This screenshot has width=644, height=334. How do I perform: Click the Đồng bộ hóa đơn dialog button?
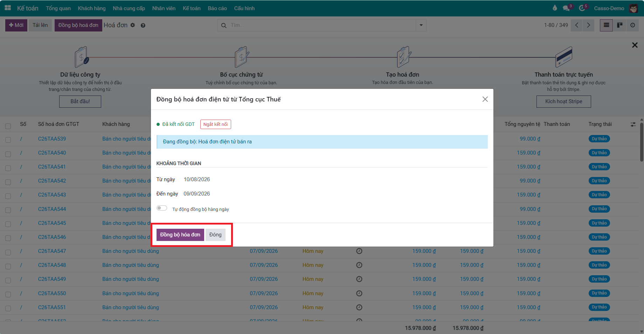180,235
